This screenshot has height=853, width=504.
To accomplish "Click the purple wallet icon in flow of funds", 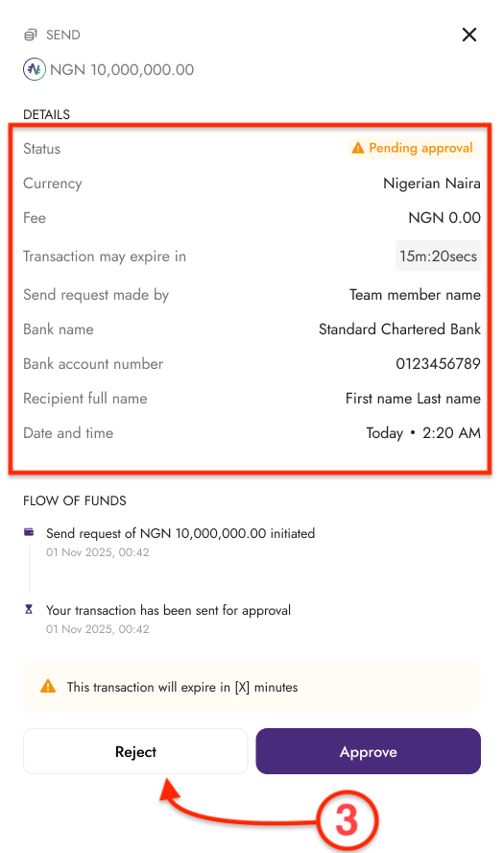I will click(29, 532).
